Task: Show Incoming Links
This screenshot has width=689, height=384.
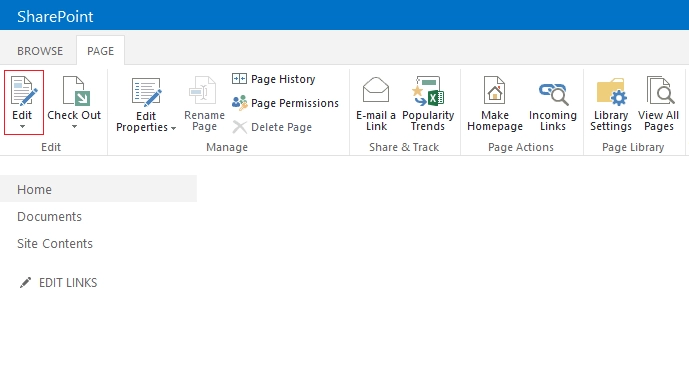Action: (x=553, y=107)
